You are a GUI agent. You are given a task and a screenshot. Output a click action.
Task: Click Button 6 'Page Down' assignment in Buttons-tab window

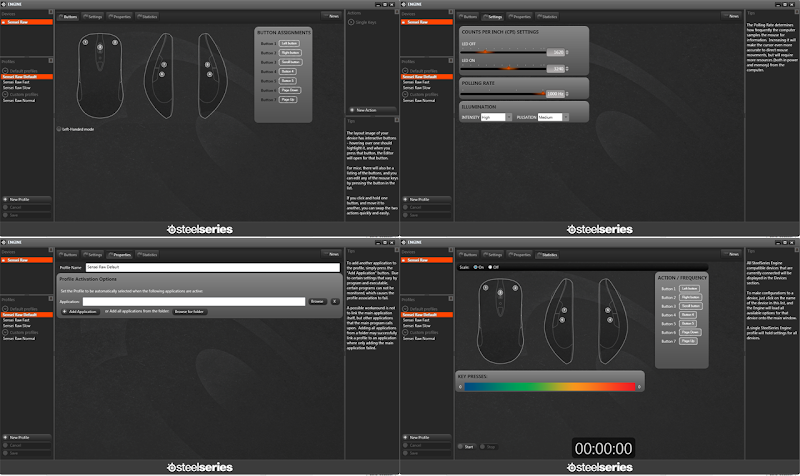(x=290, y=90)
